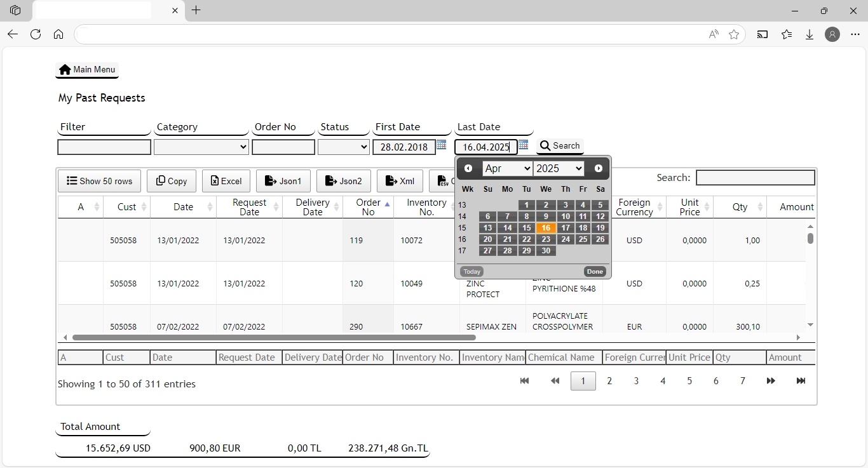Click the Chemical Name footer filter
The image size is (868, 468).
(x=564, y=358)
